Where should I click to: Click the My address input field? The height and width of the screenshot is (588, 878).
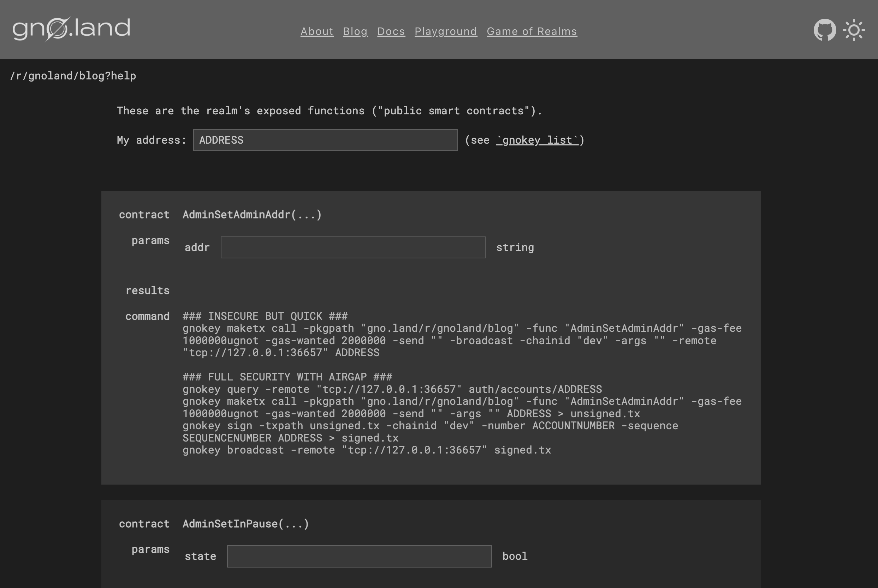click(x=325, y=140)
